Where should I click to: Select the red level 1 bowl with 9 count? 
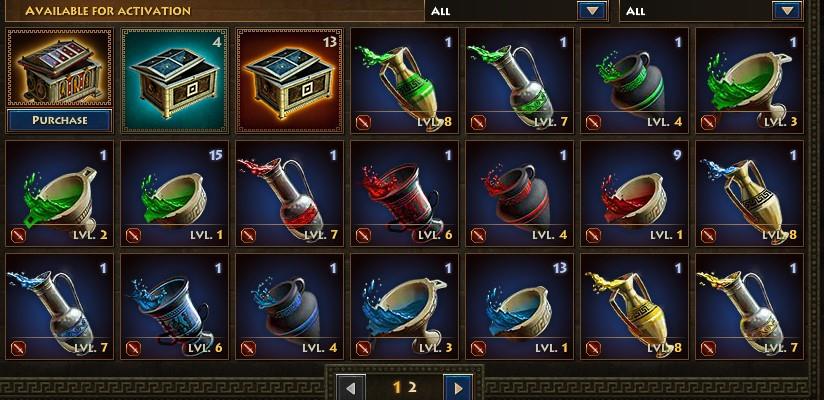[634, 193]
